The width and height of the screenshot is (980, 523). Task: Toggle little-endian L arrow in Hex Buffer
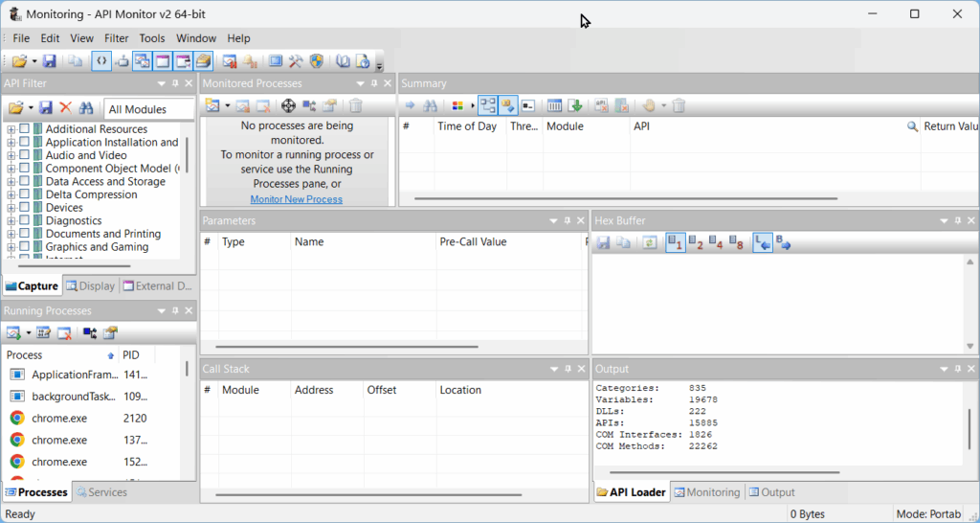763,242
